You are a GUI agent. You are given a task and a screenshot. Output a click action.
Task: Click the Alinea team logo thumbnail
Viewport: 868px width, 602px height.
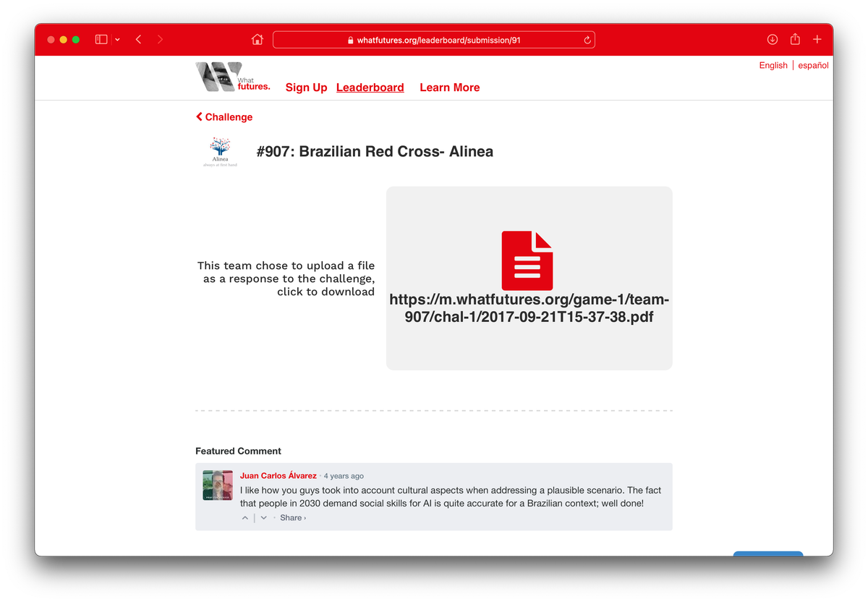(220, 152)
